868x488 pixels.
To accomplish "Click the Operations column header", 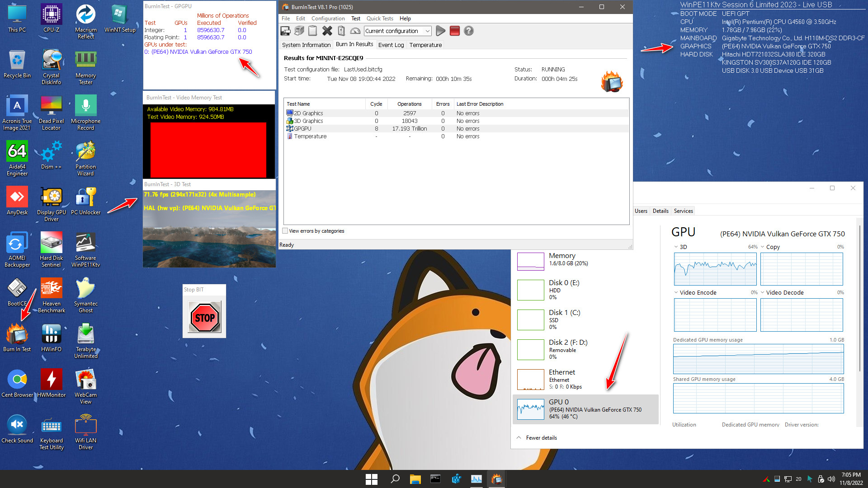I will (x=410, y=104).
